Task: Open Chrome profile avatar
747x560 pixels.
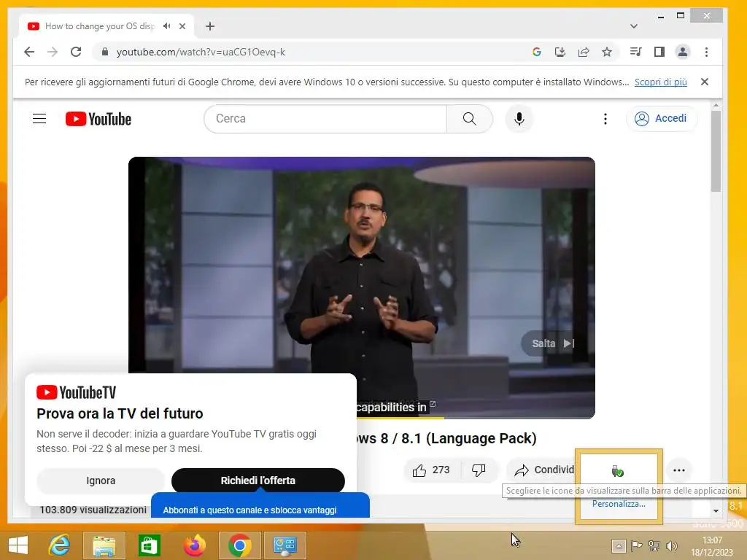Action: pyautogui.click(x=683, y=52)
